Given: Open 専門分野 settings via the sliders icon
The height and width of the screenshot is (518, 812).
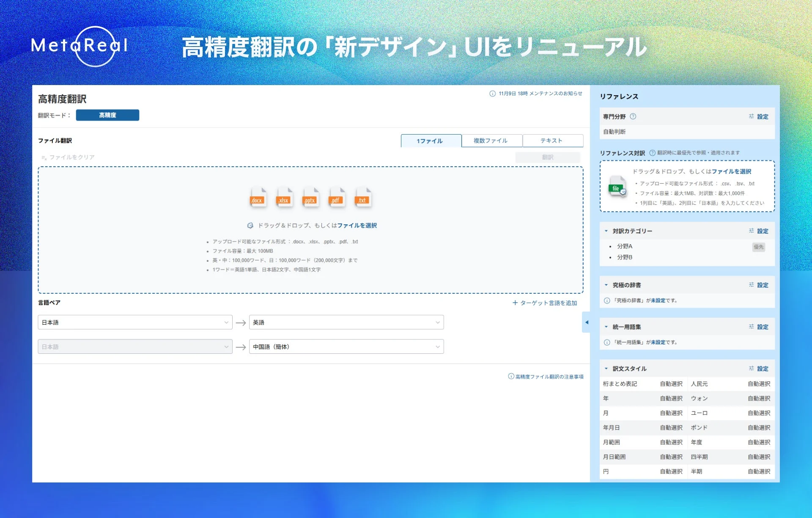Looking at the screenshot, I should click(751, 116).
